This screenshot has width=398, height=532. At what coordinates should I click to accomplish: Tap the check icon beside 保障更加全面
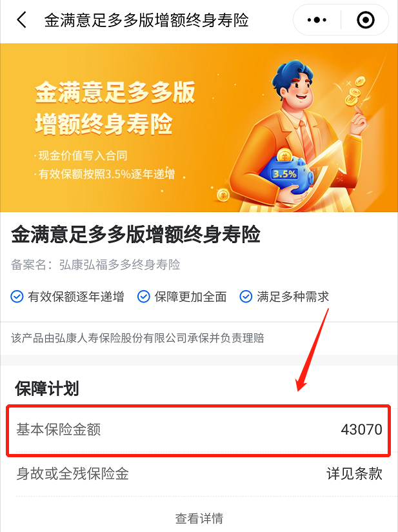[x=143, y=297]
